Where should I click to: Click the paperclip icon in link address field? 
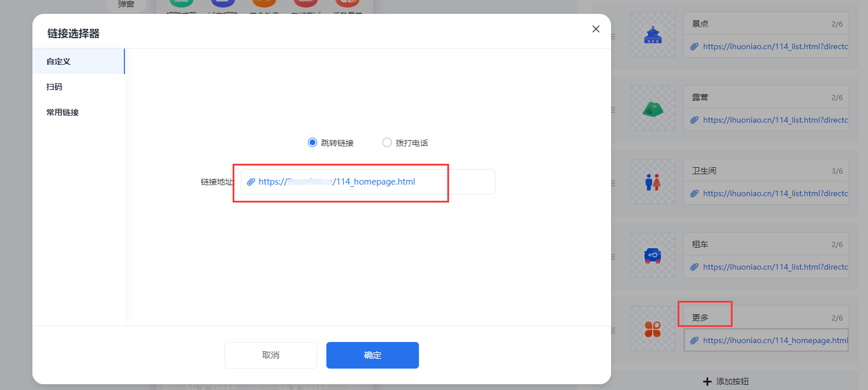[x=251, y=182]
